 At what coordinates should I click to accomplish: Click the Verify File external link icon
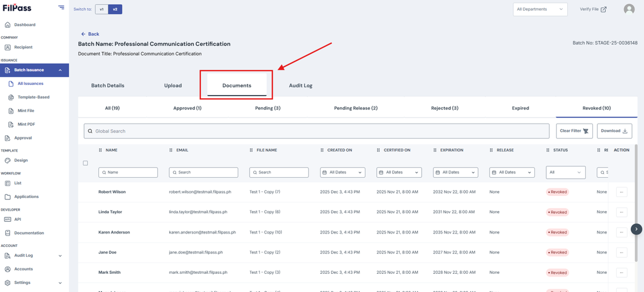(x=604, y=9)
